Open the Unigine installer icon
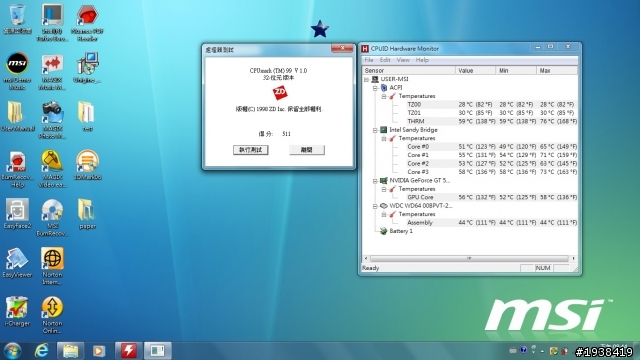The width and height of the screenshot is (640, 360). (x=87, y=68)
